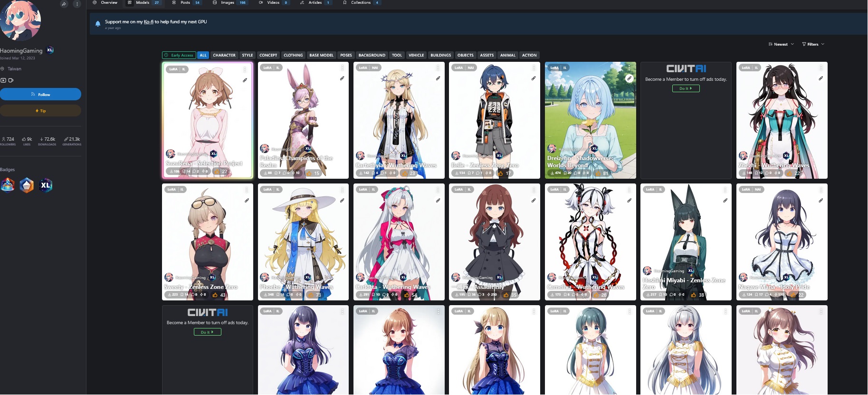This screenshot has height=395, width=868.
Task: Select the POSES category filter chip
Action: [346, 55]
